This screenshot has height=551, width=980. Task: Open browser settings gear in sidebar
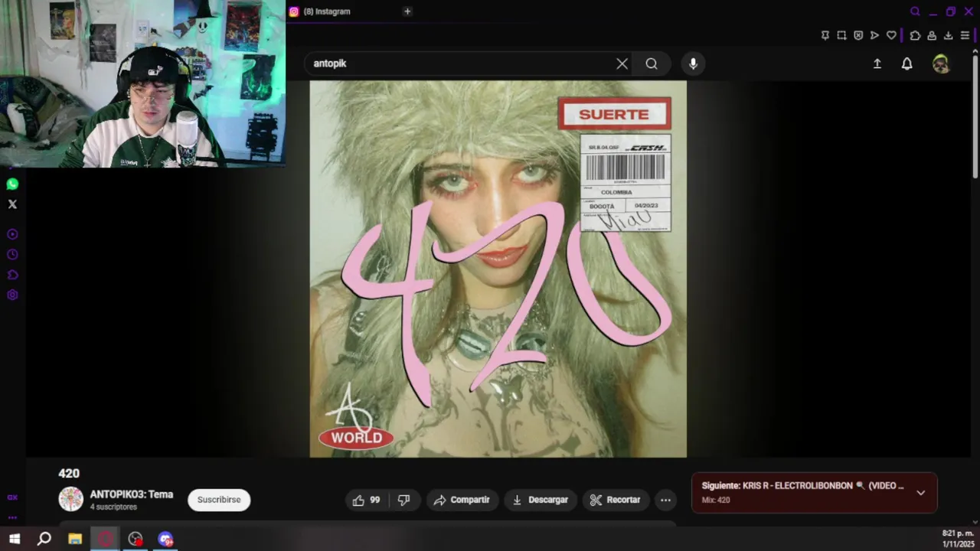[x=12, y=295]
